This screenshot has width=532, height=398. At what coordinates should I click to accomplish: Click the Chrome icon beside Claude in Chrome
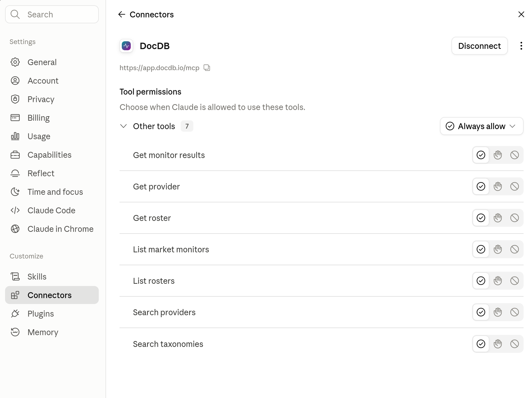point(15,229)
